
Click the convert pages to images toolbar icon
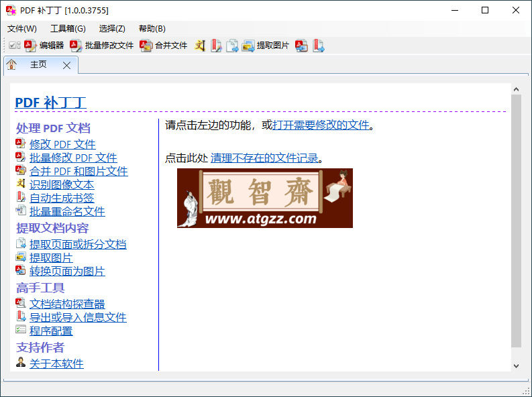click(301, 46)
